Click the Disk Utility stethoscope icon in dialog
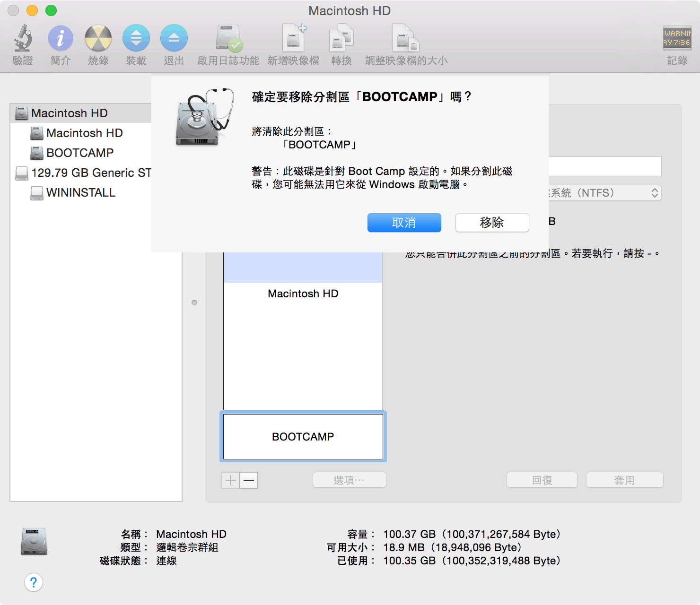The width and height of the screenshot is (700, 605). point(204,116)
